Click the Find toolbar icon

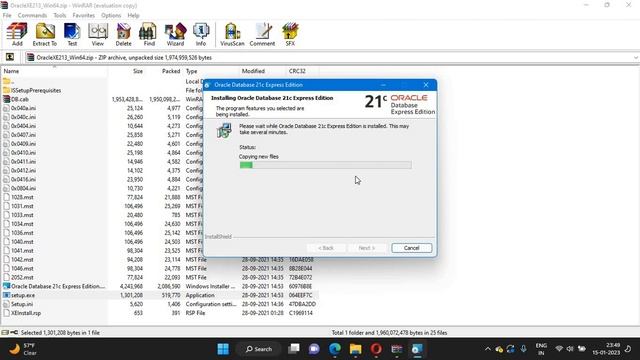(149, 34)
